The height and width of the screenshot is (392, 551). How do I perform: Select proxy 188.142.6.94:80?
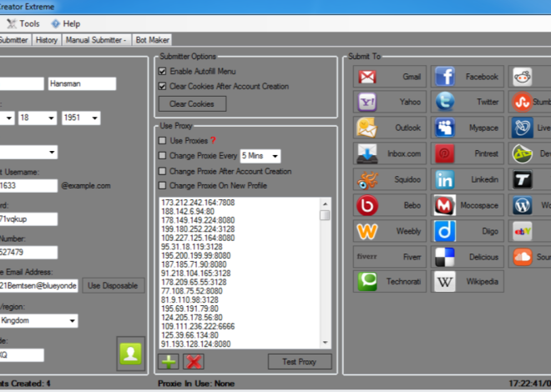point(188,211)
